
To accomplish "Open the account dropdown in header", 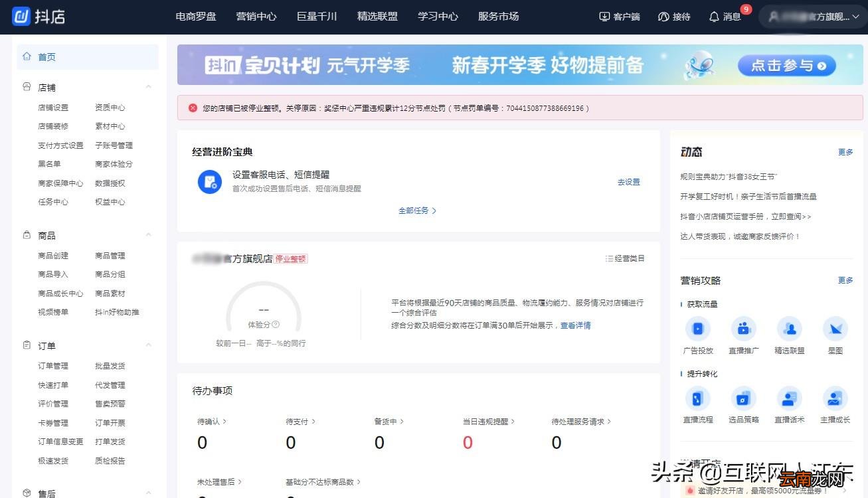I will point(813,17).
